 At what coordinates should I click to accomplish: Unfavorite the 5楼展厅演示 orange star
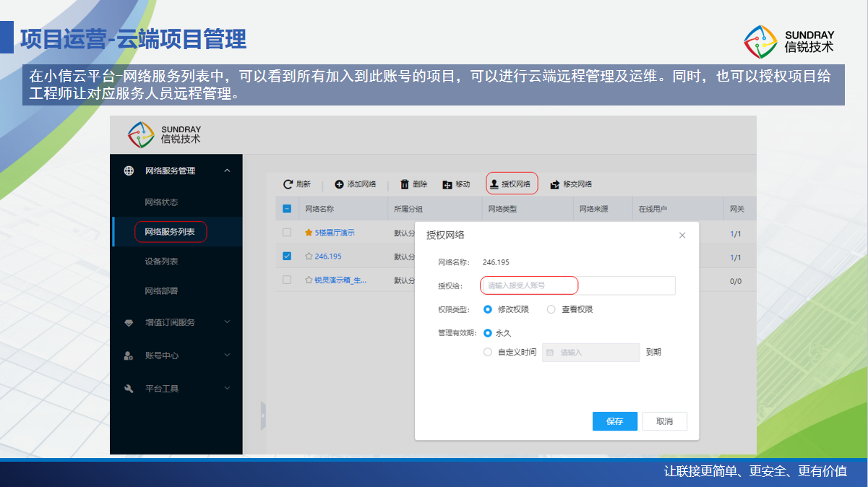pos(309,233)
